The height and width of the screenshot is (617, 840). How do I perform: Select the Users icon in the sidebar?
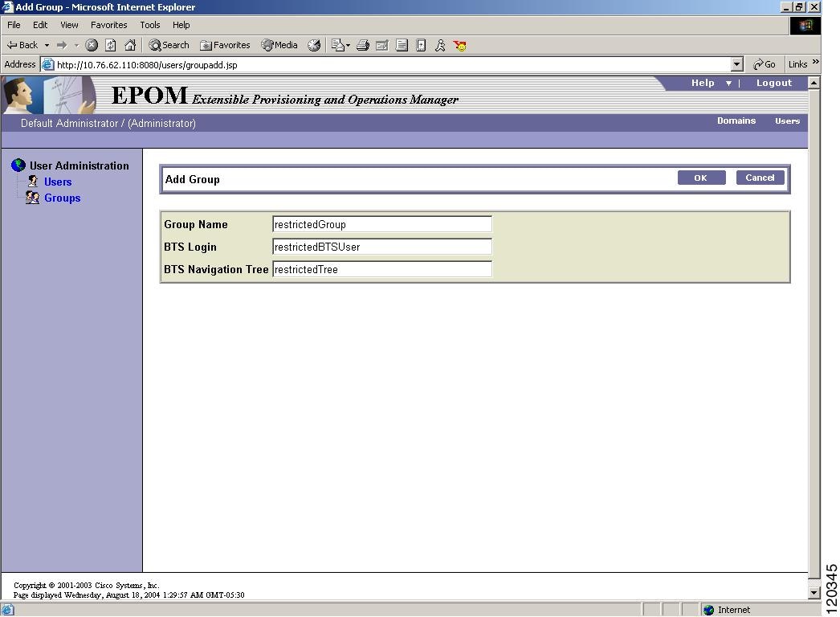coord(57,182)
